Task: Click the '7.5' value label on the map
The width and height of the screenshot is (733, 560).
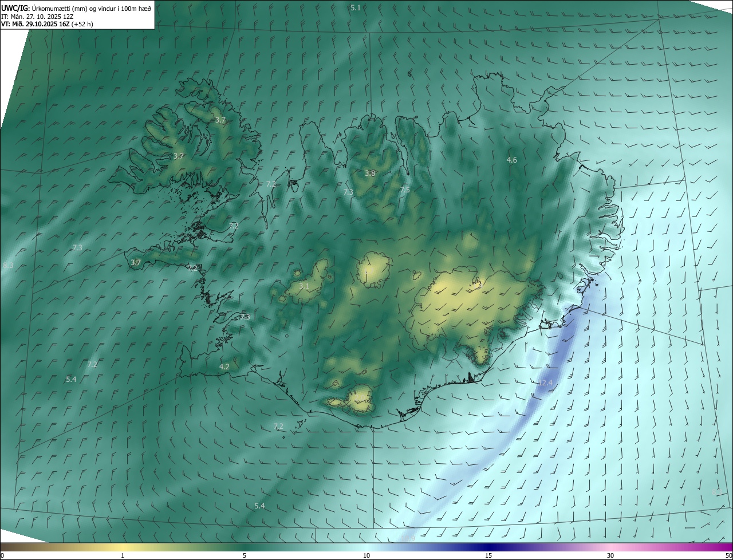Action: pyautogui.click(x=405, y=190)
